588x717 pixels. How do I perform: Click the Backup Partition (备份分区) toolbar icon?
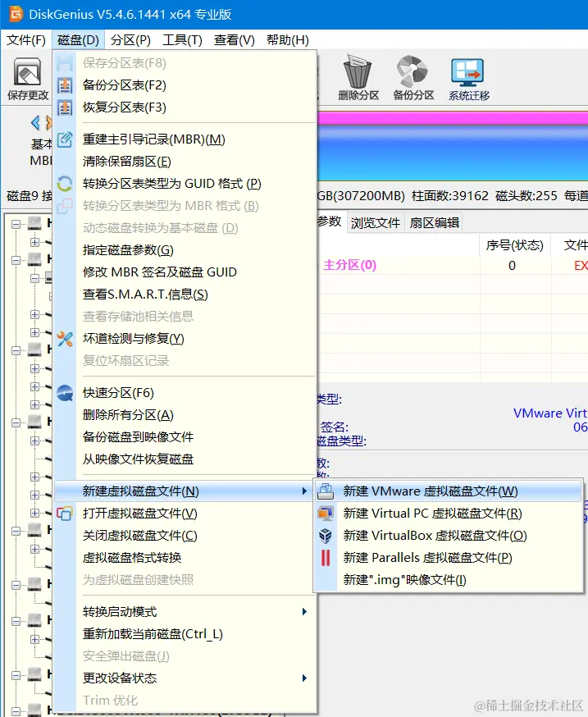(x=413, y=78)
